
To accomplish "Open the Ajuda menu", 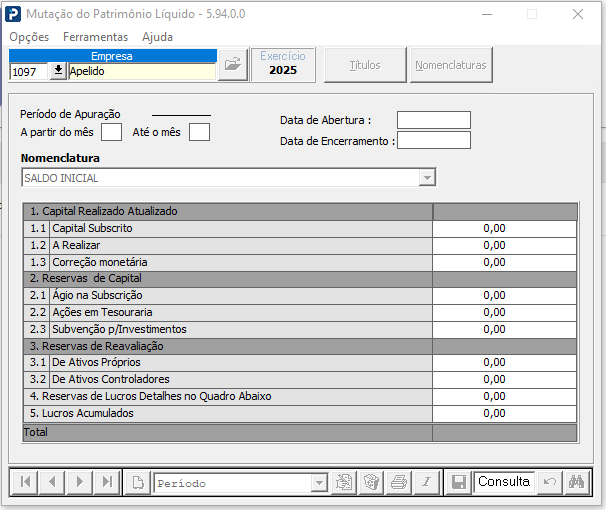I will tap(157, 37).
